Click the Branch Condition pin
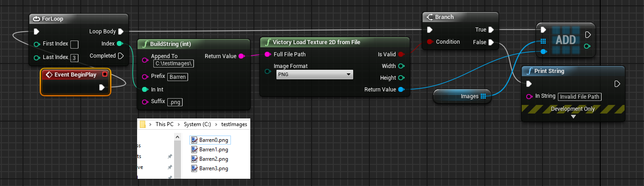This screenshot has height=186, width=644. tap(430, 42)
